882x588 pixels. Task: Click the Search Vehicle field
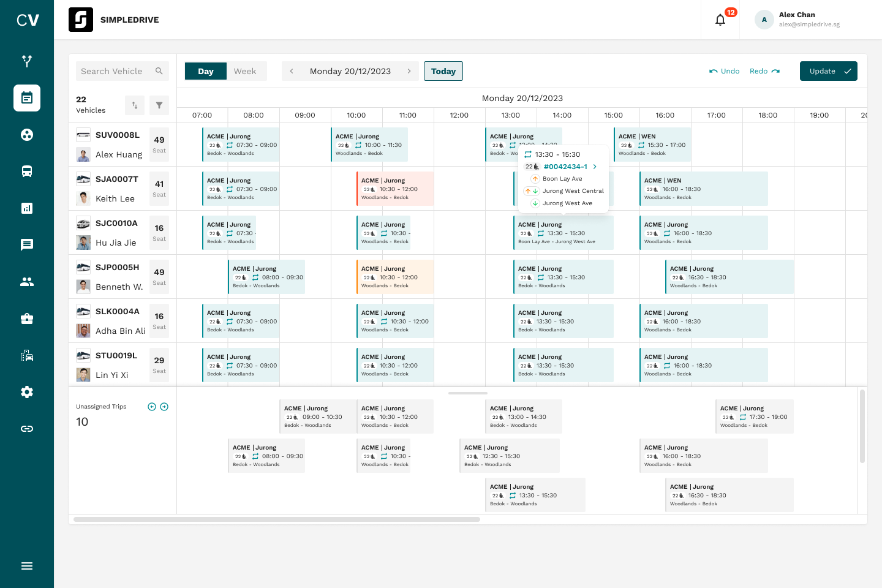[x=116, y=71]
